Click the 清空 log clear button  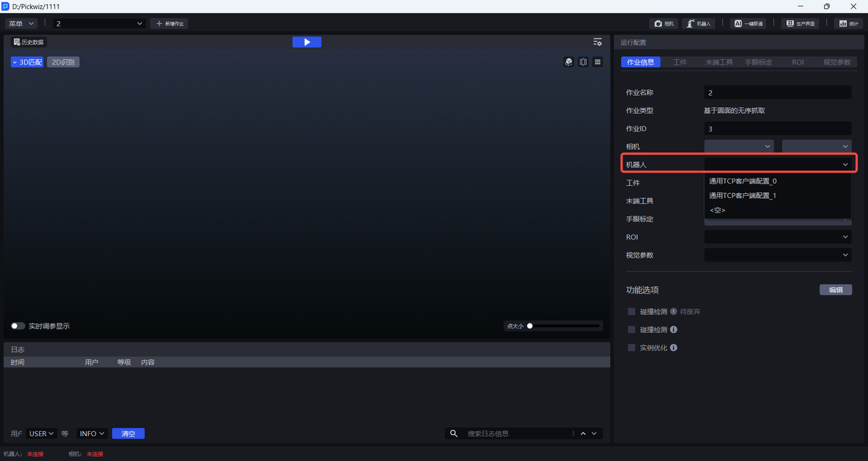pos(128,434)
